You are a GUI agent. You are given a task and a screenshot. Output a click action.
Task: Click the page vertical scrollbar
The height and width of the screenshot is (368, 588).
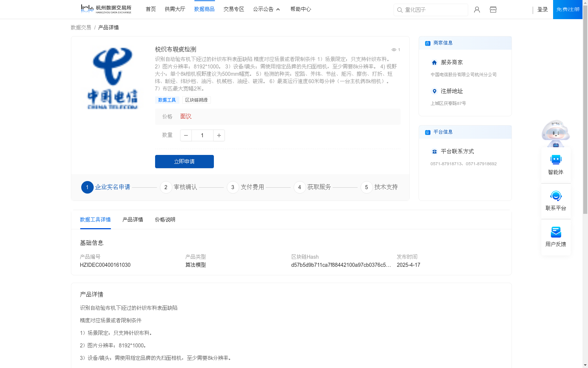[x=585, y=110]
